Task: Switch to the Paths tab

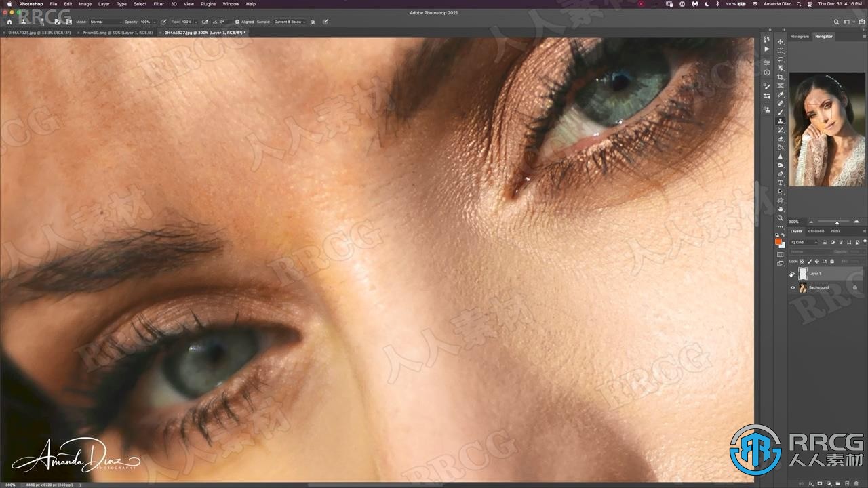Action: [835, 231]
